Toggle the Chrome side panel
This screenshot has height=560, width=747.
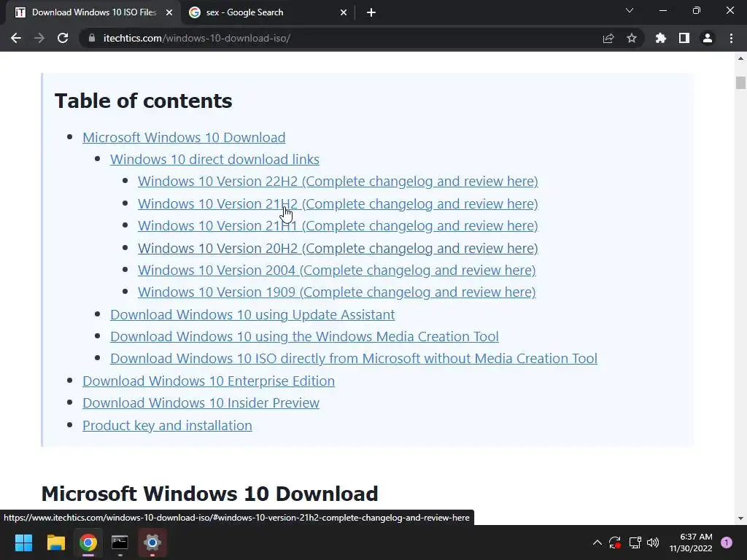(684, 38)
